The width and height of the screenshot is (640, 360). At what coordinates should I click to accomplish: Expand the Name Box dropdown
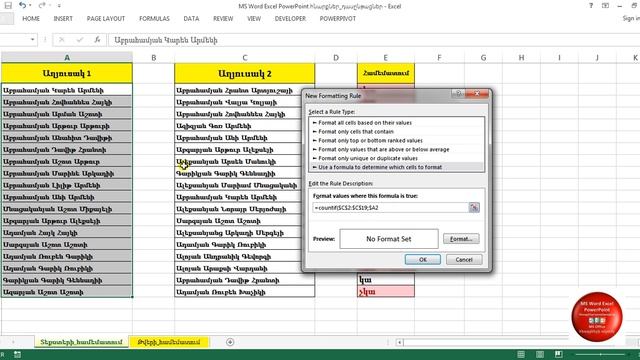point(32,40)
